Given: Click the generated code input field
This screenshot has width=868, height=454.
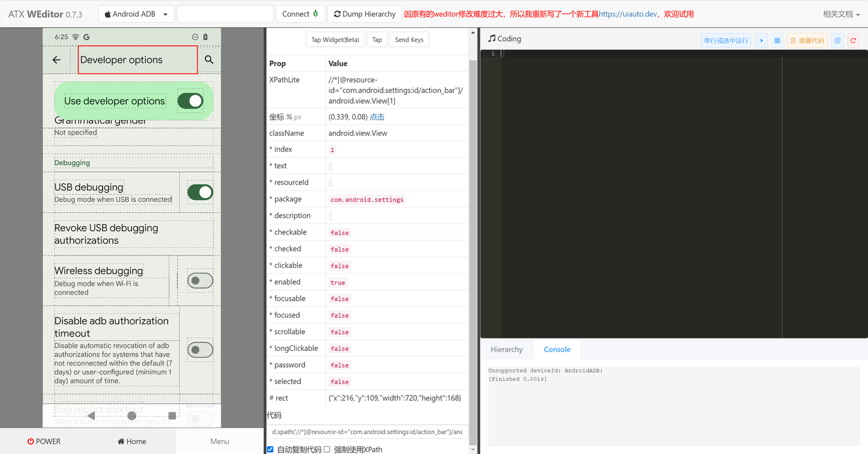Looking at the screenshot, I should click(x=368, y=432).
